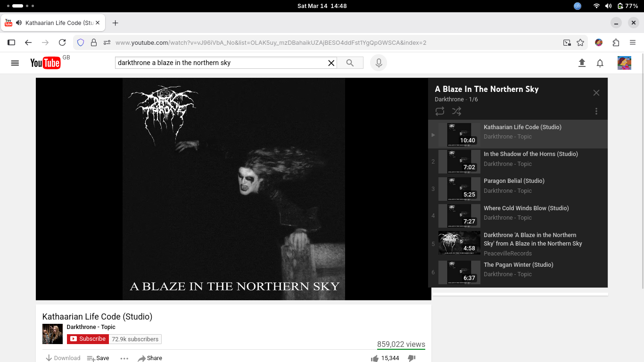Open the notifications bell
644x362 pixels.
(600, 63)
